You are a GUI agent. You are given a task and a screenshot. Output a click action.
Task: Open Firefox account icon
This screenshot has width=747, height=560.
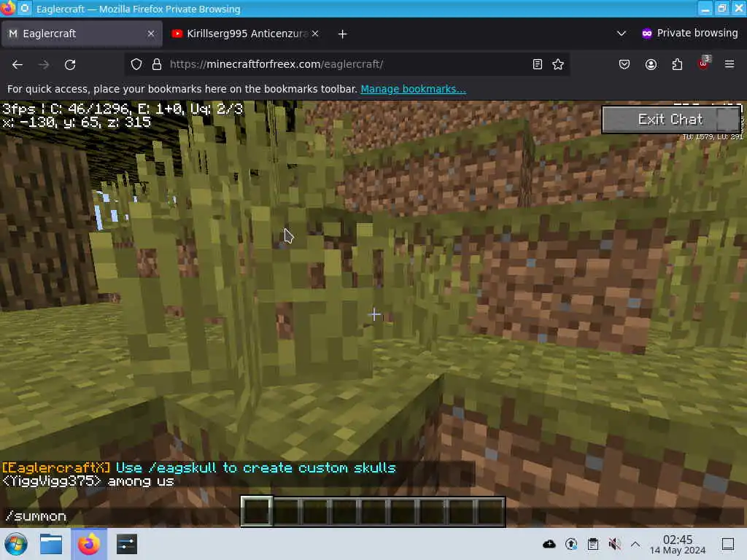click(x=651, y=64)
